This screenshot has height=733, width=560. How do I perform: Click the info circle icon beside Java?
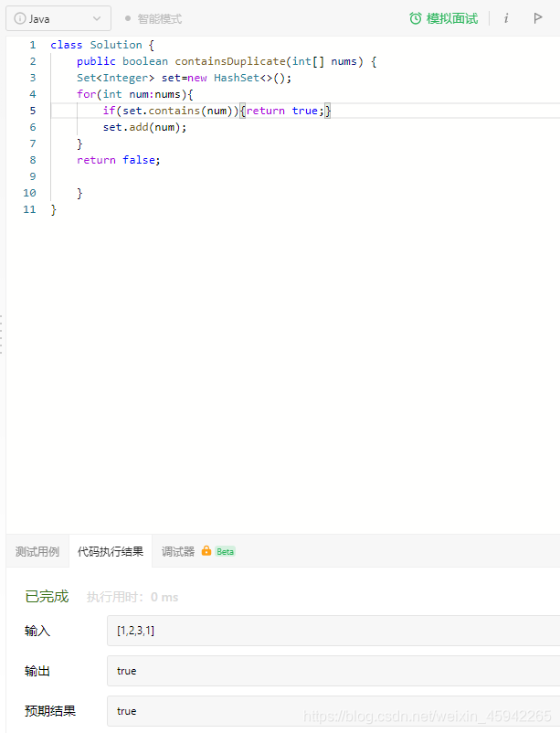pos(19,18)
